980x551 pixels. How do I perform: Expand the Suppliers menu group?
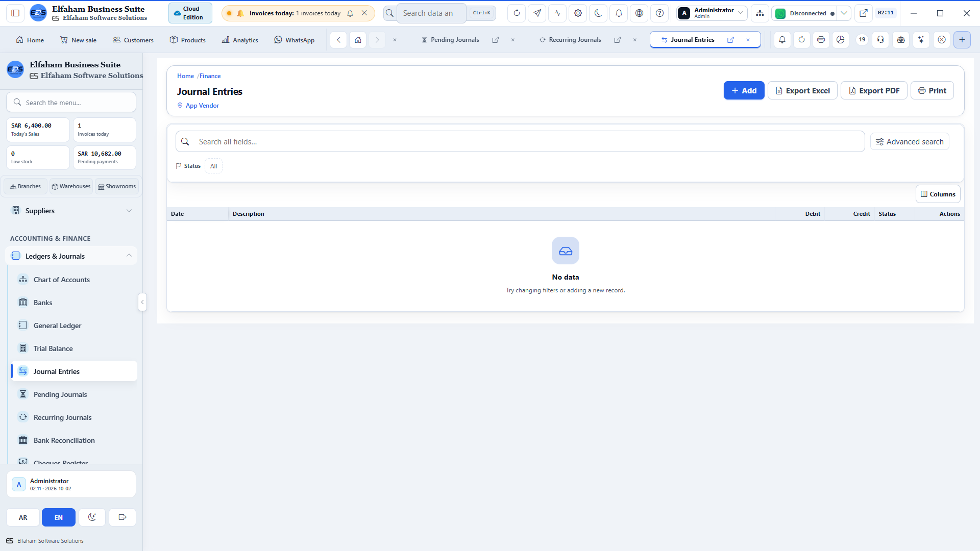[71, 211]
